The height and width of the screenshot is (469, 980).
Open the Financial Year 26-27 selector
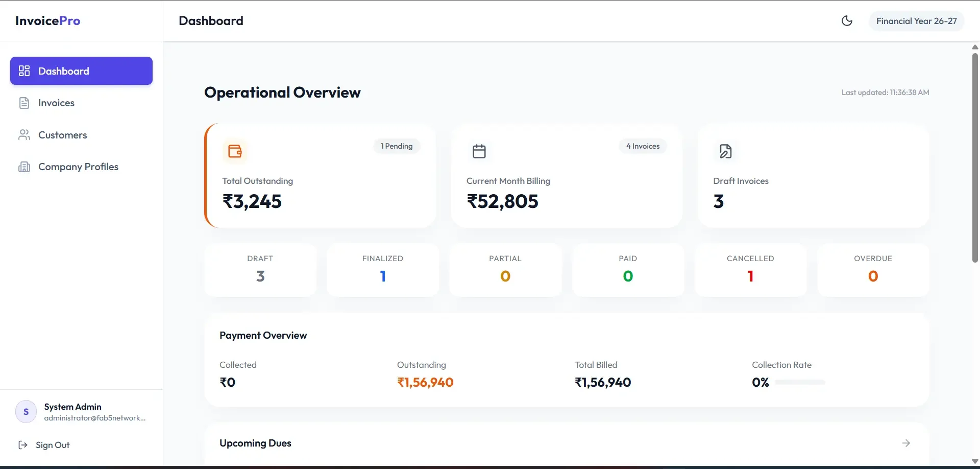tap(916, 21)
